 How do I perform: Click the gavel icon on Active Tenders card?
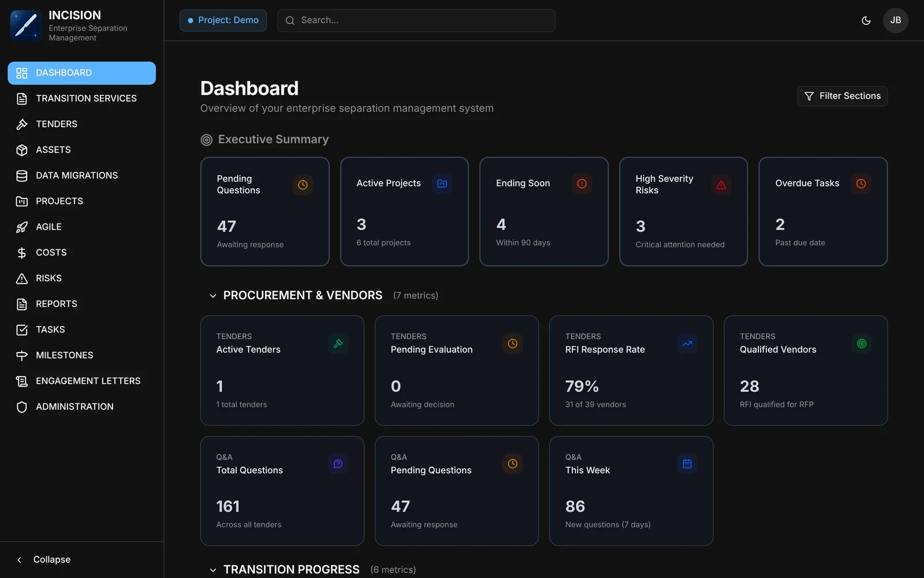pos(338,343)
